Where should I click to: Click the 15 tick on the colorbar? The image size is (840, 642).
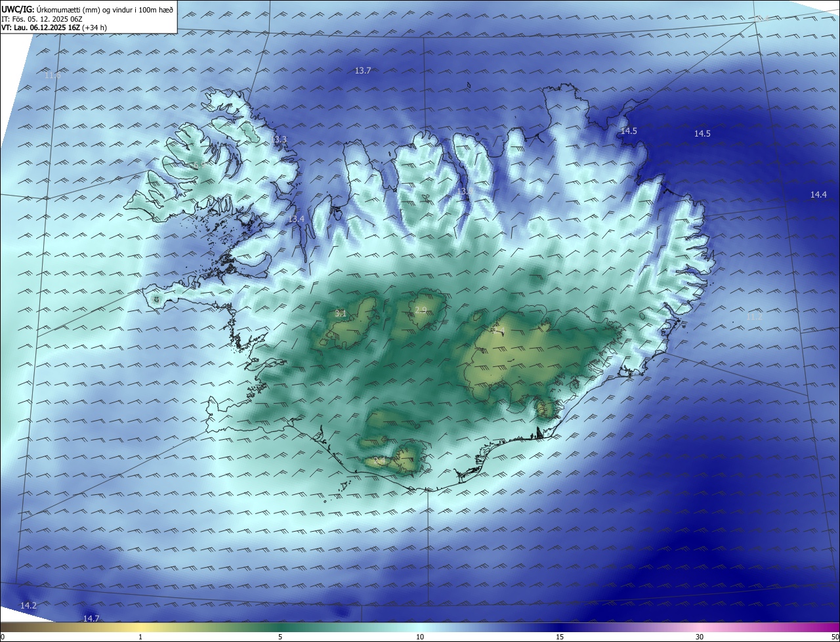560,637
